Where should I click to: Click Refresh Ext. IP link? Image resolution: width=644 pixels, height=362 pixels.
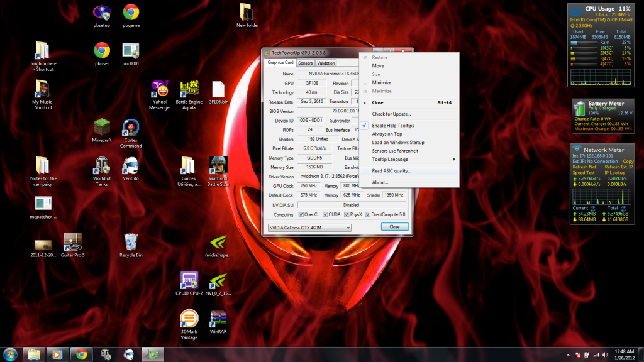point(619,167)
